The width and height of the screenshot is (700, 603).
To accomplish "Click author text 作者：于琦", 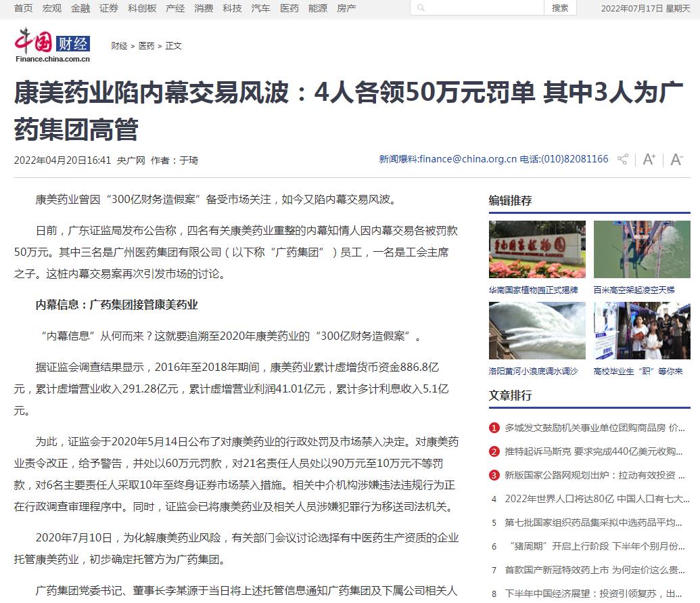I will 174,160.
